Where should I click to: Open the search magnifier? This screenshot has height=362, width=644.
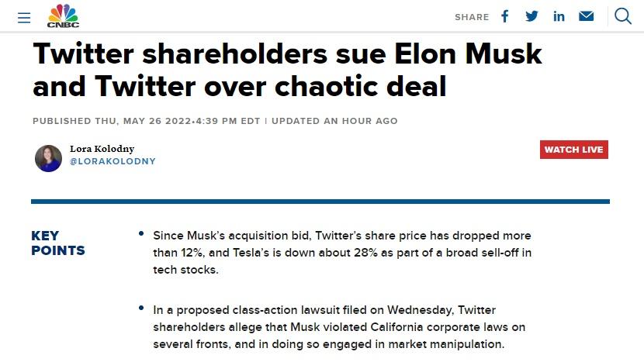click(x=623, y=16)
